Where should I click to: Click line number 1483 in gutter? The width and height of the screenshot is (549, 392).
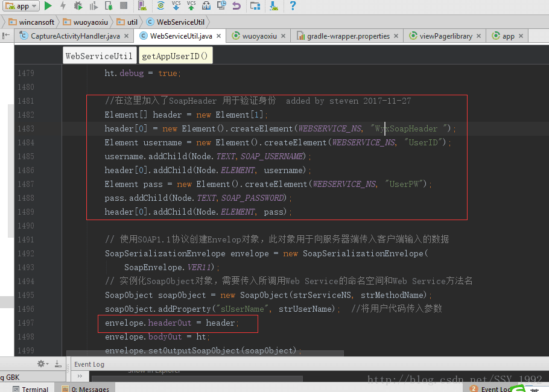(27, 129)
